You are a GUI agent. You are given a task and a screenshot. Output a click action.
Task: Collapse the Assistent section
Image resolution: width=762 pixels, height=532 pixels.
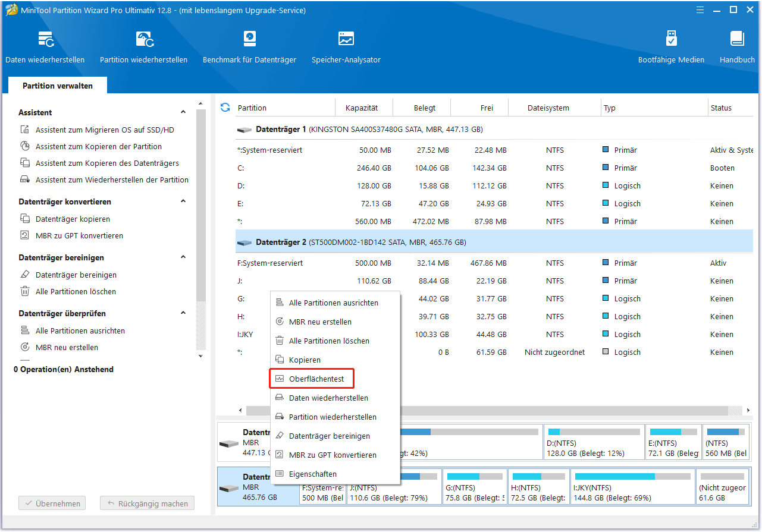[183, 112]
